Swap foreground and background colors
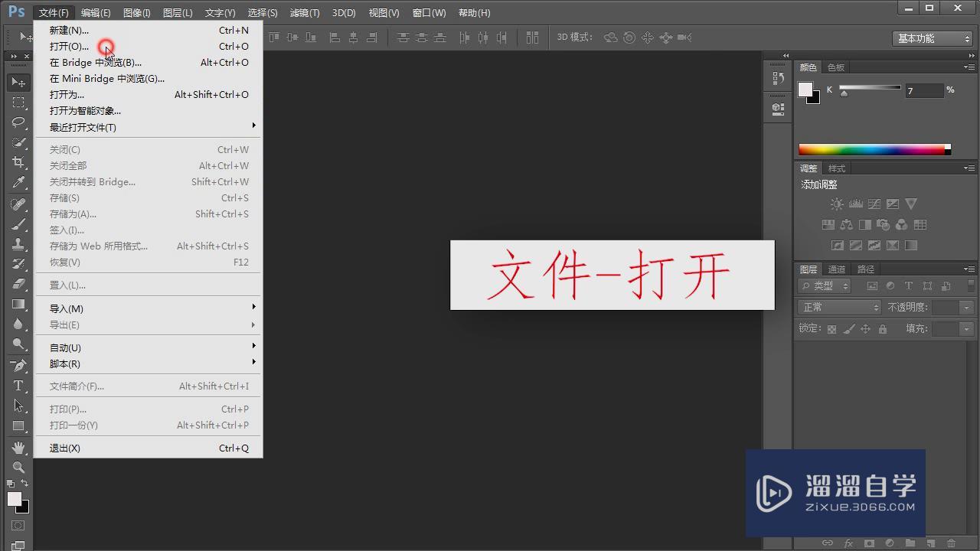This screenshot has width=980, height=551. pyautogui.click(x=24, y=484)
